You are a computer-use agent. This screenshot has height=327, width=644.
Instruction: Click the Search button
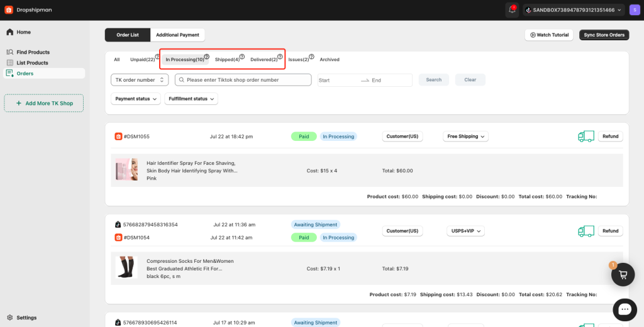(434, 80)
